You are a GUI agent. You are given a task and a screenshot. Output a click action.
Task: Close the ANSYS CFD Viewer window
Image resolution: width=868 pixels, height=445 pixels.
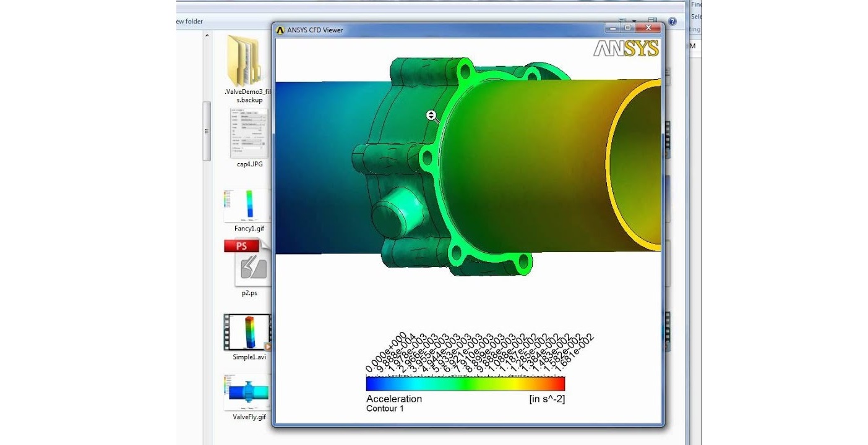(648, 28)
